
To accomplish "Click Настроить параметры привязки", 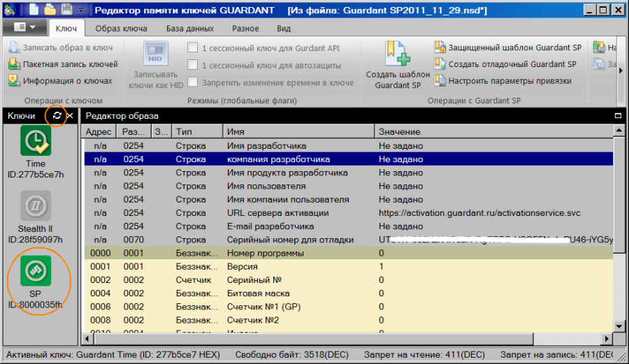I will (502, 81).
